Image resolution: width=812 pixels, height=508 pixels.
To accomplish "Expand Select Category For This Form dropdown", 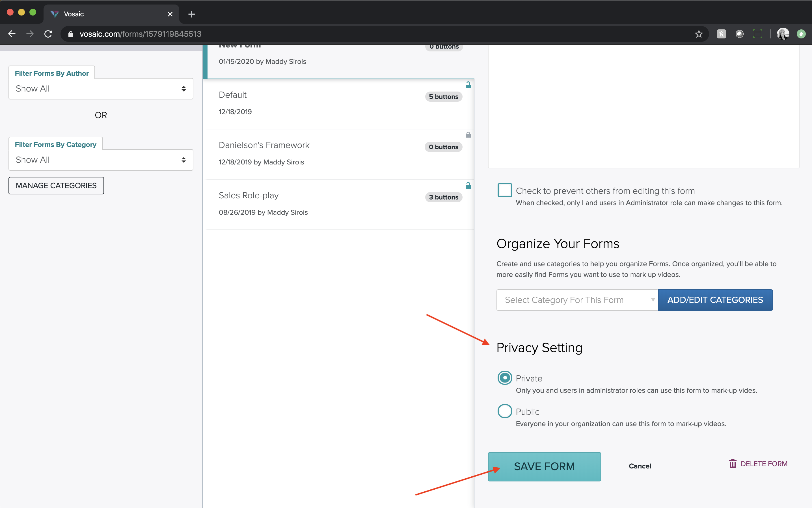I will [x=577, y=300].
